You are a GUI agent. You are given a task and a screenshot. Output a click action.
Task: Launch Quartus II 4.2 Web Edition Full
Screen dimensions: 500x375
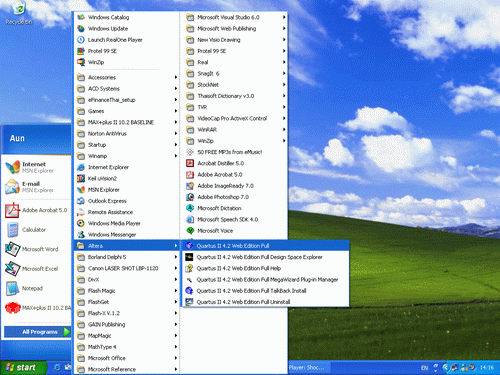[x=265, y=246]
